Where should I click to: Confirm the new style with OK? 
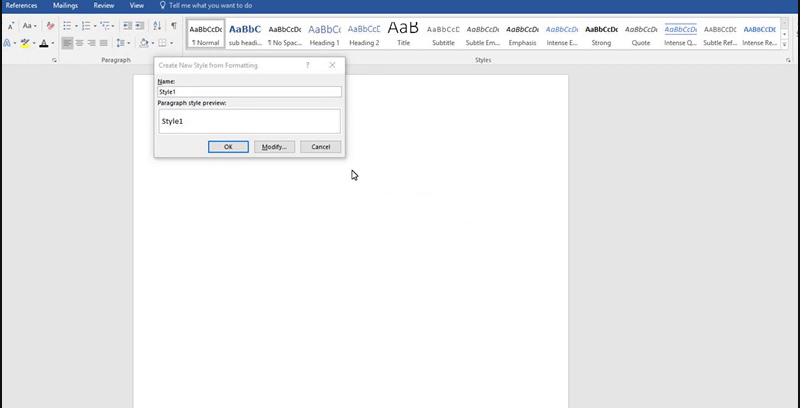228,147
